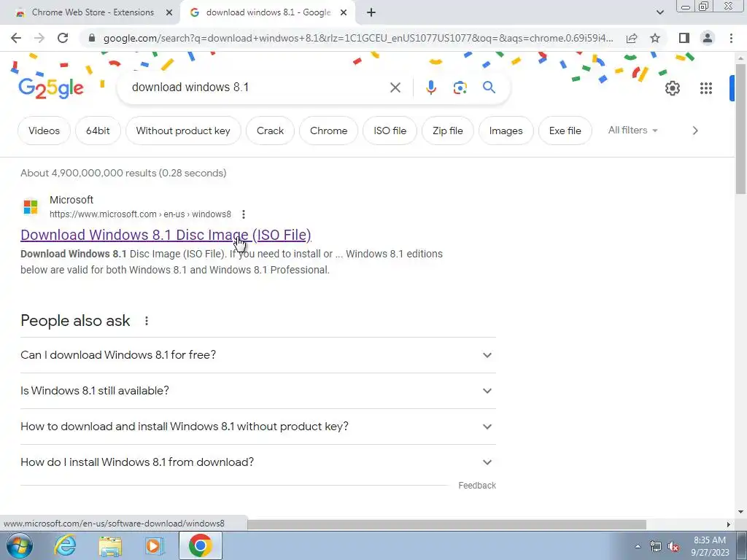Open Download Windows 8.1 Disc Image link
The height and width of the screenshot is (560, 747).
(166, 235)
